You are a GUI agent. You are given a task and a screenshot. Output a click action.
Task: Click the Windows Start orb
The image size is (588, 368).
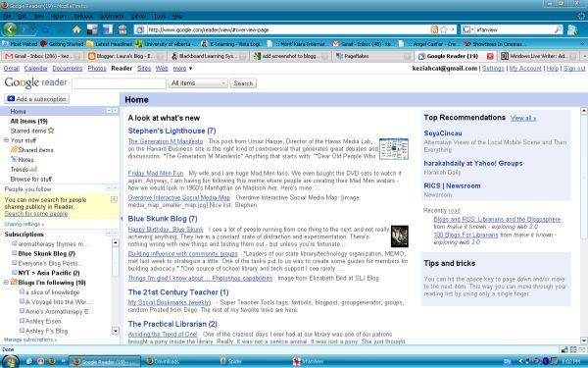click(11, 361)
